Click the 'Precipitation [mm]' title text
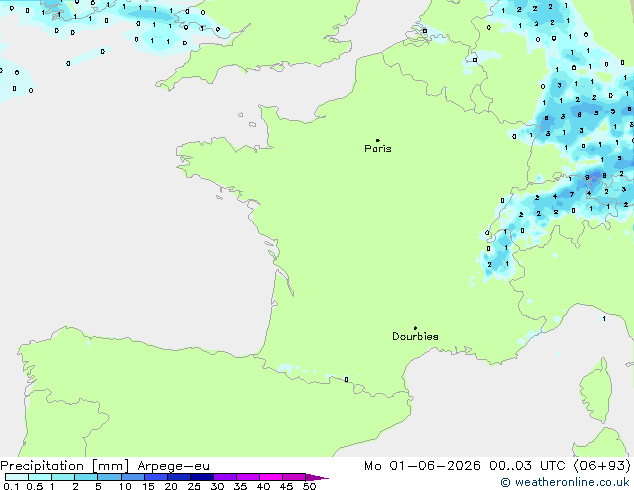634x490 pixels. point(65,466)
